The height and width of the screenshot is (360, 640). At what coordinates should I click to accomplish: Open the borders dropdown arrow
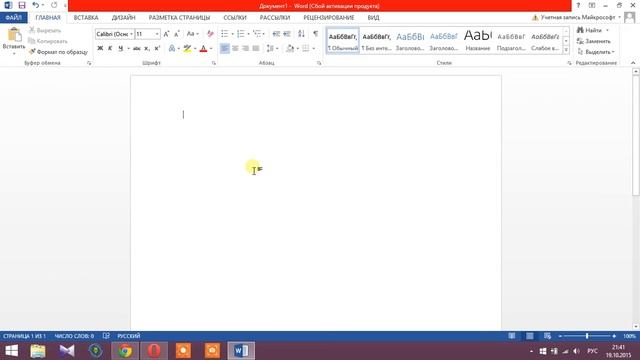coord(313,49)
